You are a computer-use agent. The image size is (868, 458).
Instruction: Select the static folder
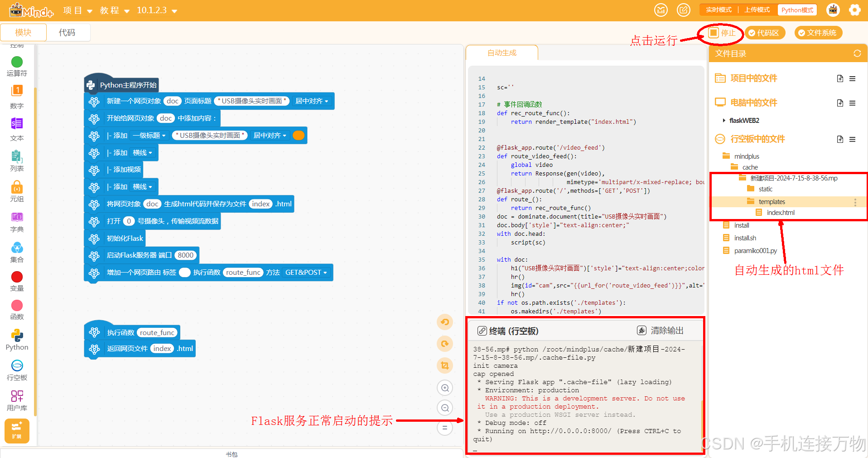[x=765, y=189]
